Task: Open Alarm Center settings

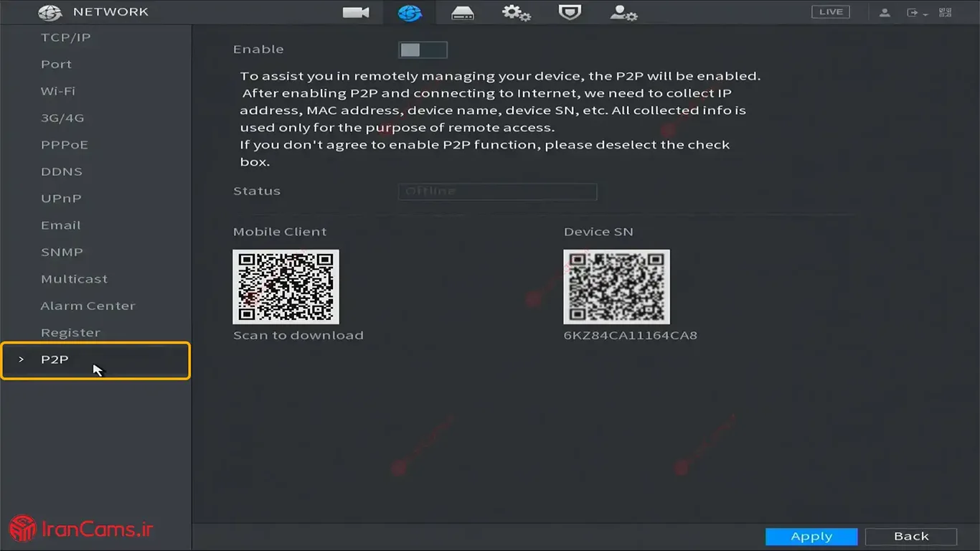Action: [88, 306]
